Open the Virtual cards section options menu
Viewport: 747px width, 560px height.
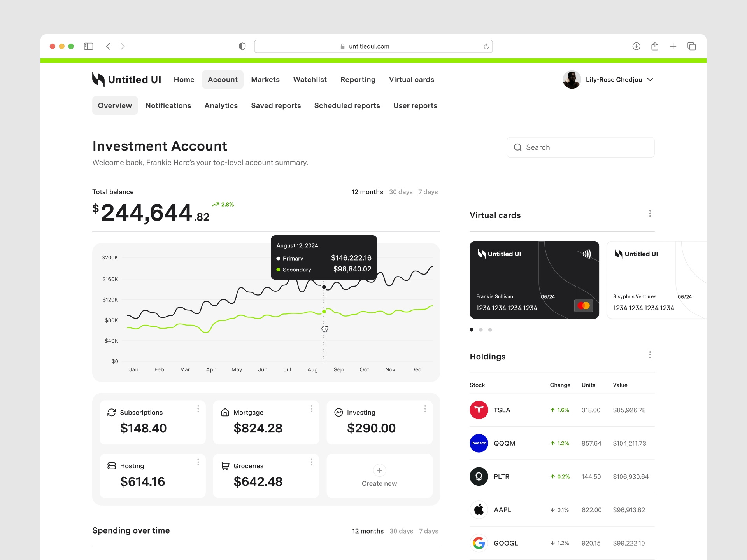[650, 213]
